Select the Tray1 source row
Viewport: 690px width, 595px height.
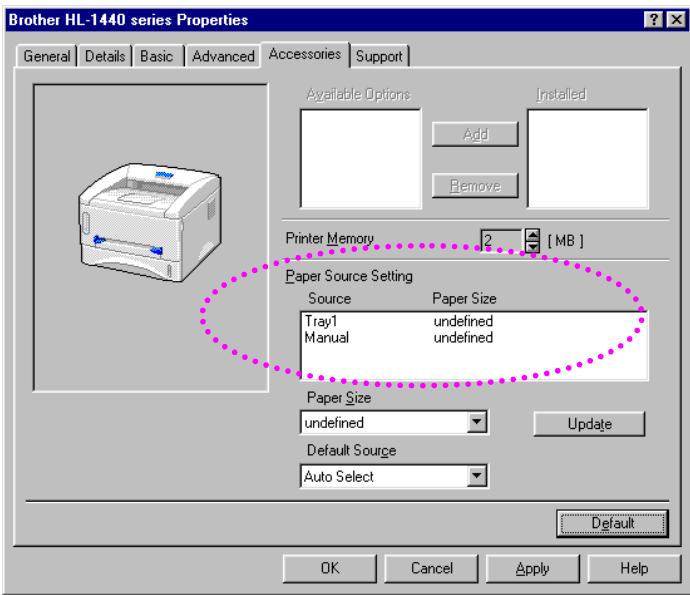point(473,321)
